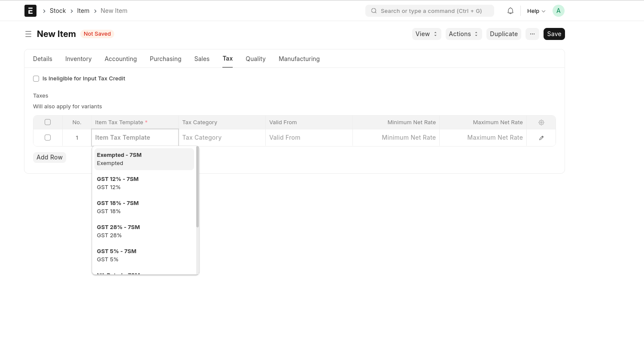The width and height of the screenshot is (644, 355).
Task: Click the Save button
Action: (x=554, y=34)
